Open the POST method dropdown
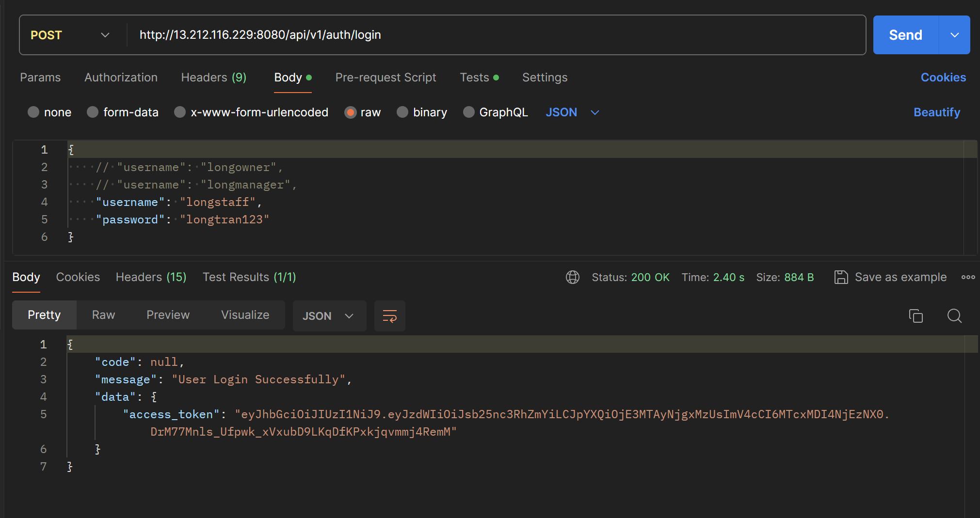 pyautogui.click(x=70, y=35)
